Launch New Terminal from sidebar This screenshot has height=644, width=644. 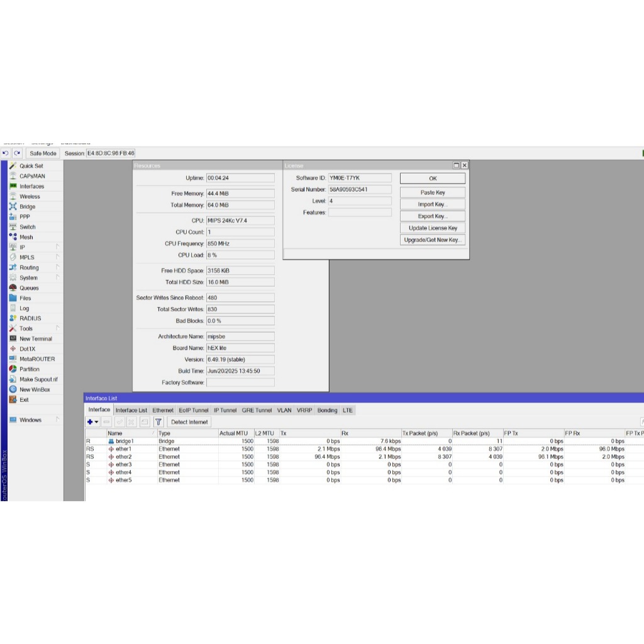pos(13,339)
